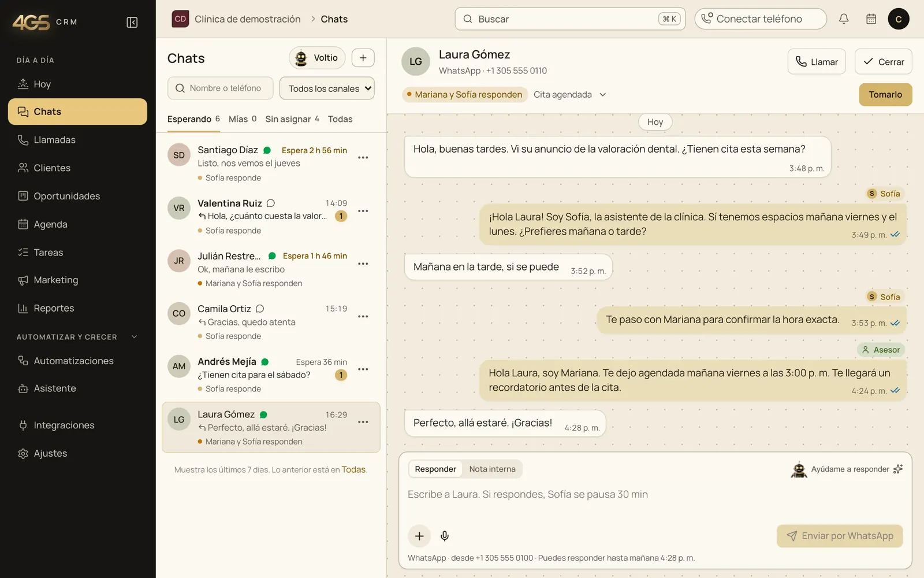This screenshot has width=924, height=578.
Task: Focus the Buscar search field
Action: click(x=570, y=19)
